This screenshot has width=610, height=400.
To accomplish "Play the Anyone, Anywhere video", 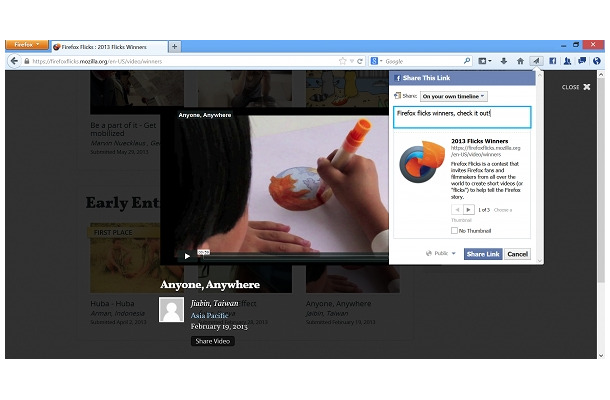I will coord(187,256).
